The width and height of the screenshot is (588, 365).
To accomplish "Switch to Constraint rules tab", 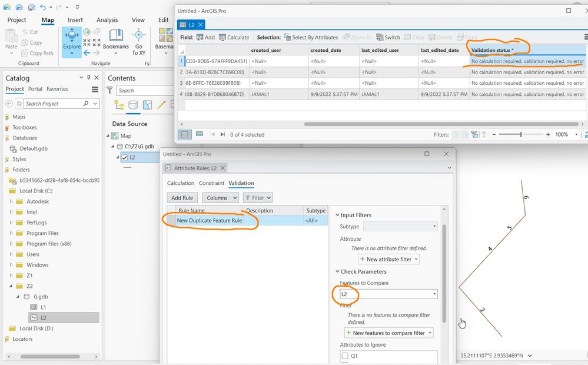I will click(211, 183).
